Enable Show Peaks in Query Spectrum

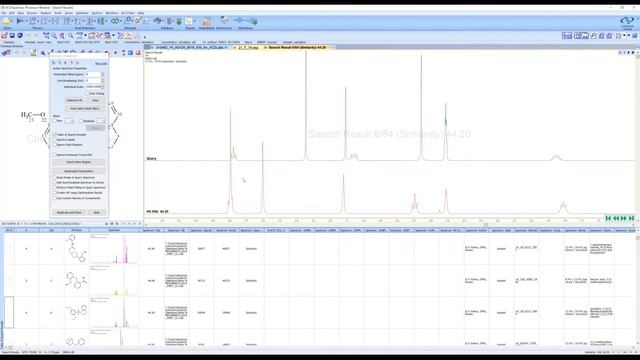[55, 178]
